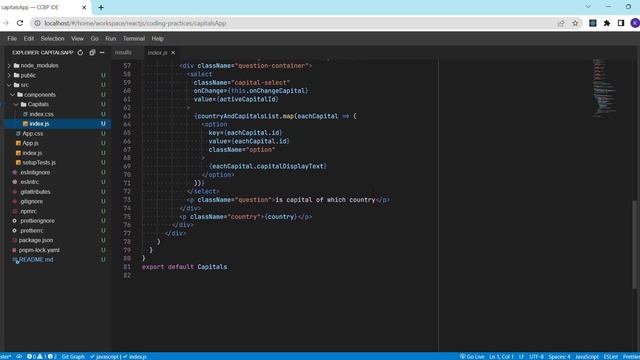Click the package.json file icon

coord(15,240)
